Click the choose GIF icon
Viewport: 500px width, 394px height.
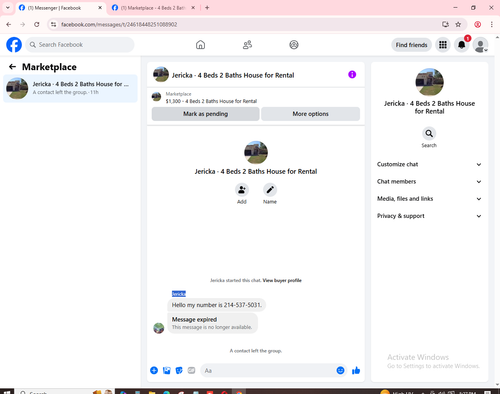(191, 370)
